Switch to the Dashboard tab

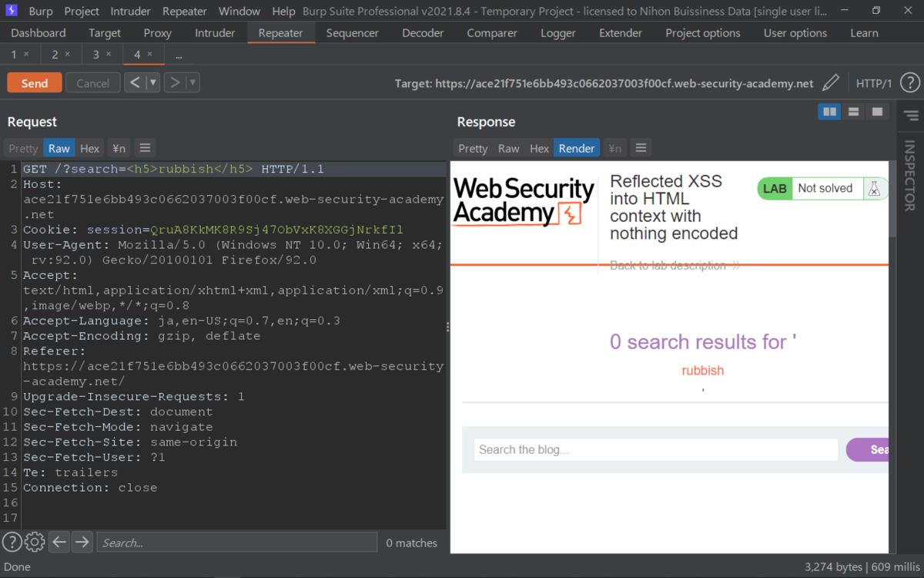(x=38, y=33)
